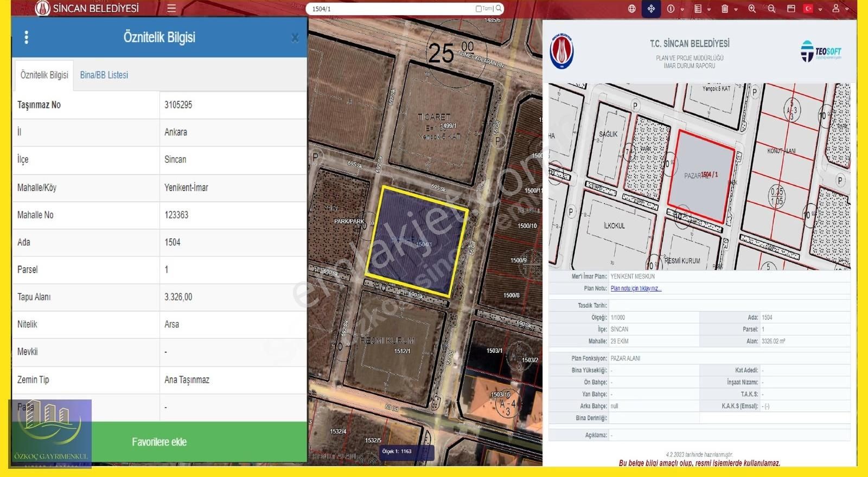Switch to the Bina/BB Listesi tab
Screen dimensions: 868x477
104,75
